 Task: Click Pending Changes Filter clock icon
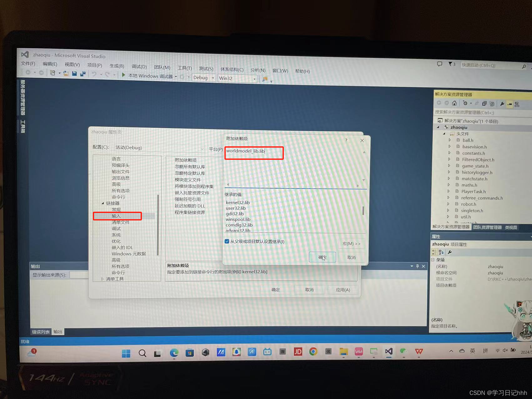coord(465,103)
